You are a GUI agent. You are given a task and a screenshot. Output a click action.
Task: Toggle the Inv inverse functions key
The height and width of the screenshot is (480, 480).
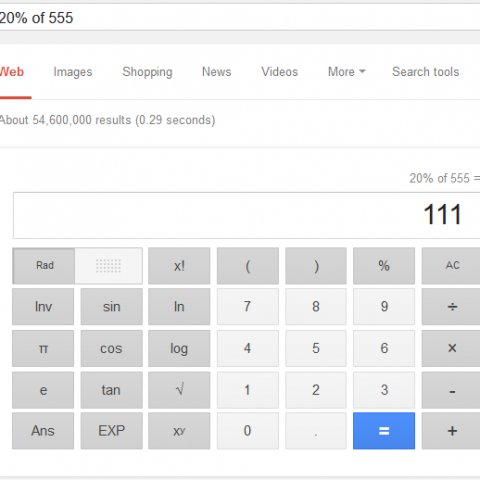(43, 307)
